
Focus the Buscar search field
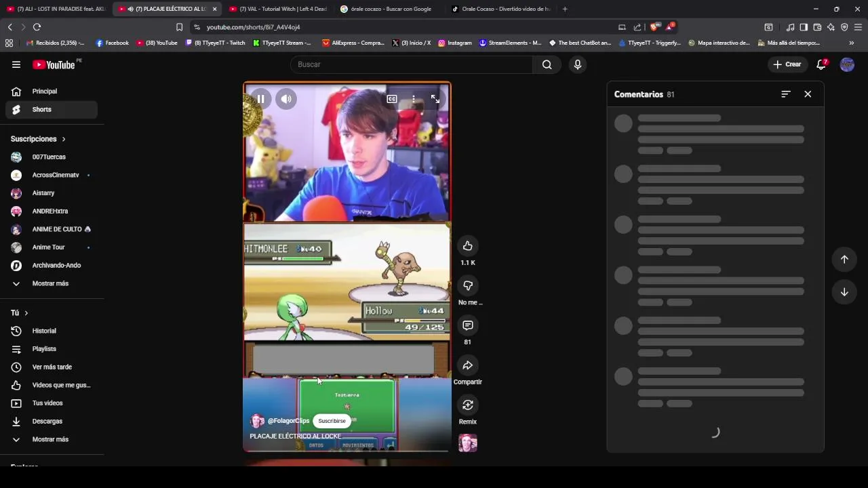pos(412,64)
